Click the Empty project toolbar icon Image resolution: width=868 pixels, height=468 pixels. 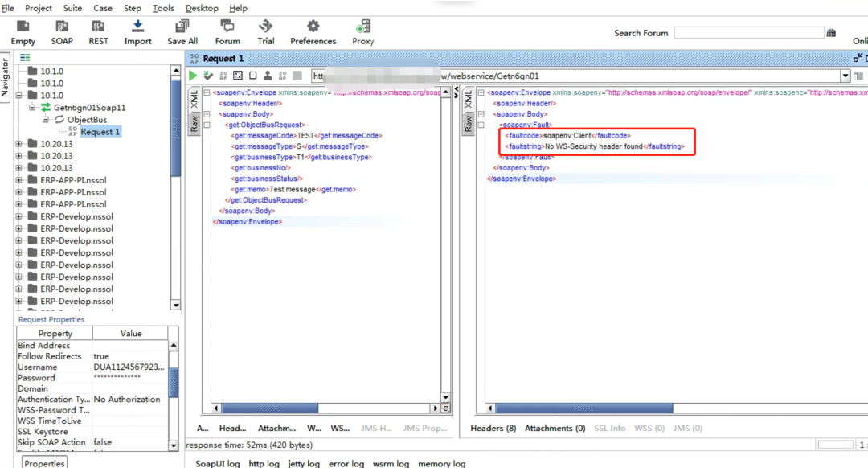(23, 26)
